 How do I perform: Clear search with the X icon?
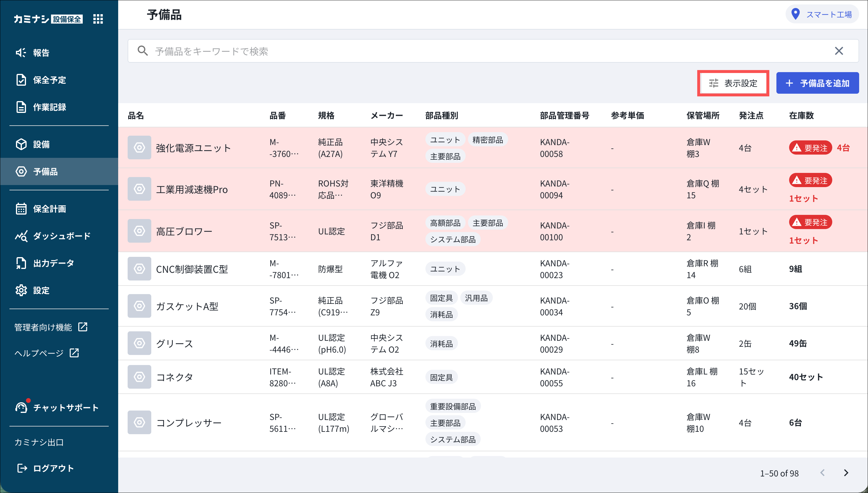pyautogui.click(x=838, y=51)
